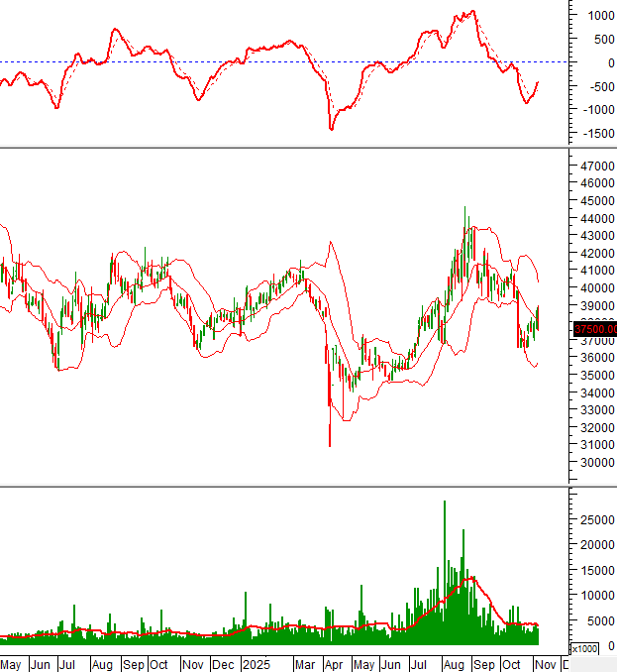Click the oscillator's lowest trough near -1500

click(x=331, y=128)
